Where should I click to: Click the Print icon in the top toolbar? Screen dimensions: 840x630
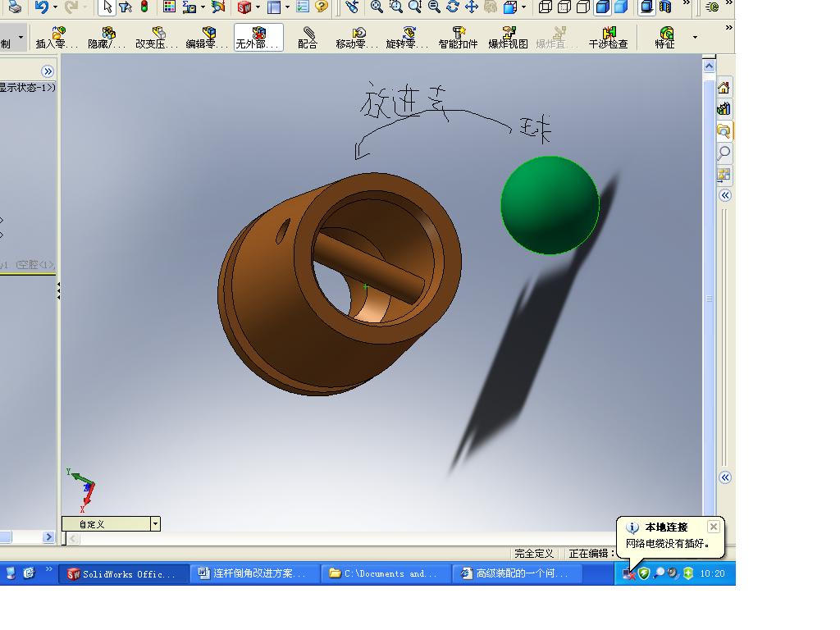click(x=15, y=7)
